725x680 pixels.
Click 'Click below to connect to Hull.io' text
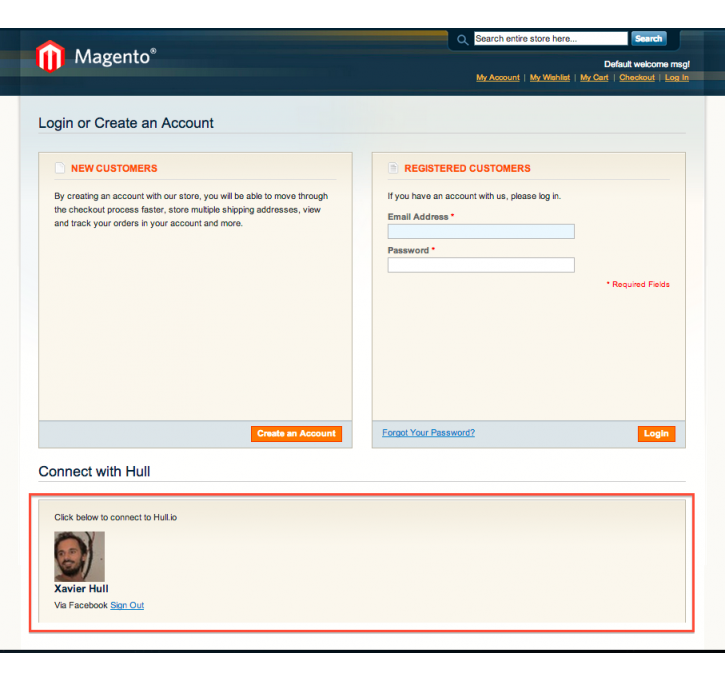(116, 517)
